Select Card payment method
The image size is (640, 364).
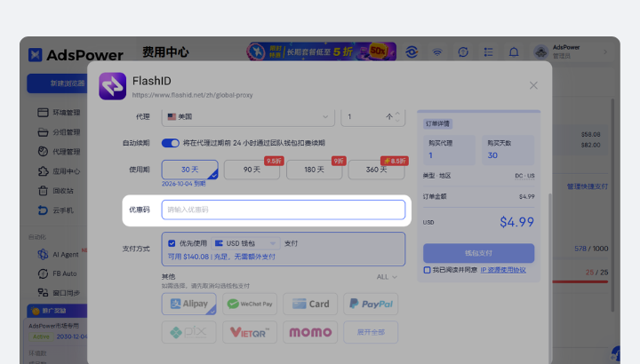310,305
